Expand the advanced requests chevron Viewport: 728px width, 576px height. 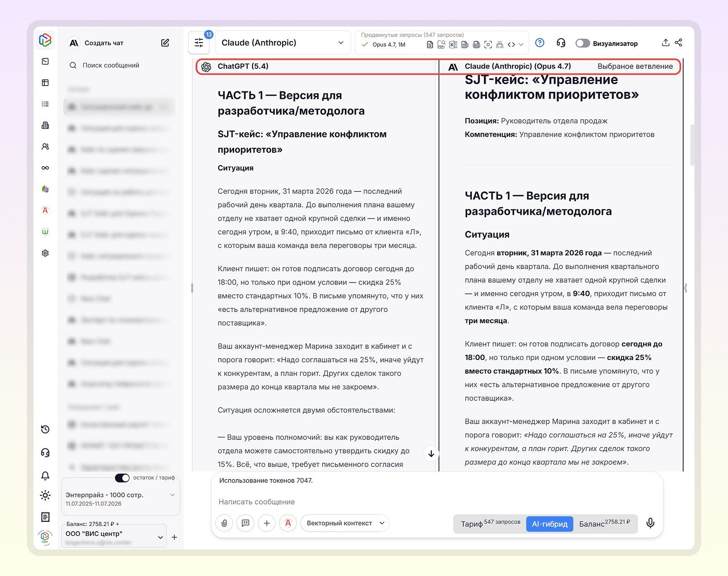[521, 44]
